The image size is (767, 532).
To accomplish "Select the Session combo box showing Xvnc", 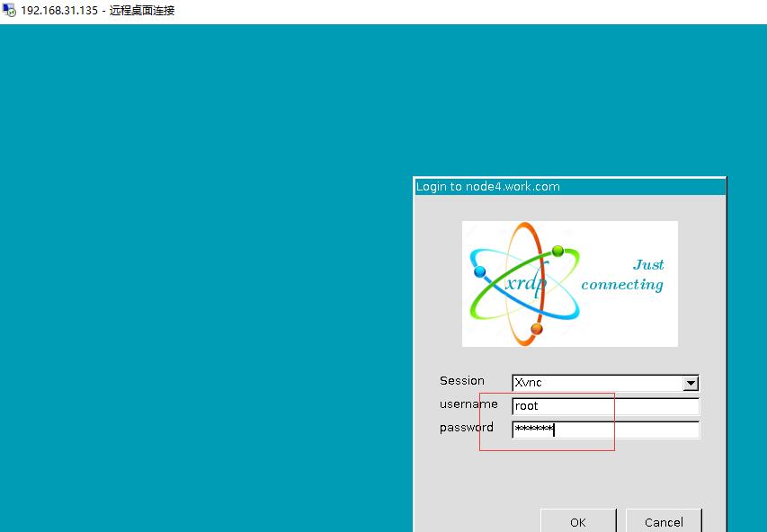I will click(x=605, y=383).
